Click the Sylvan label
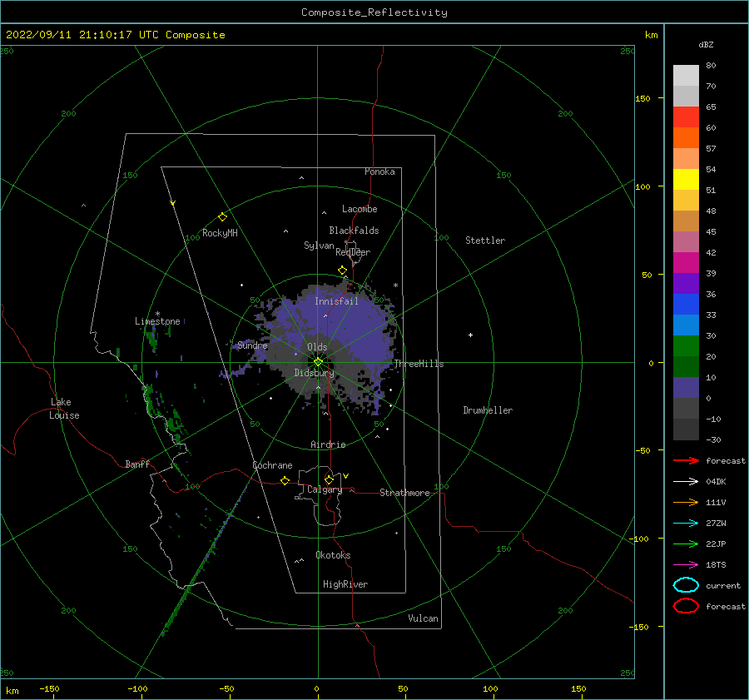749x700 pixels. (x=319, y=246)
